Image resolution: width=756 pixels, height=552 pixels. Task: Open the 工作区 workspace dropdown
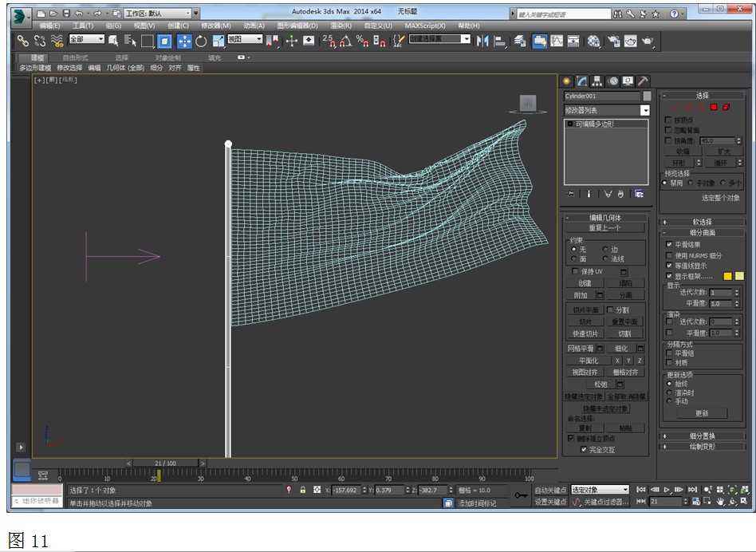click(158, 14)
